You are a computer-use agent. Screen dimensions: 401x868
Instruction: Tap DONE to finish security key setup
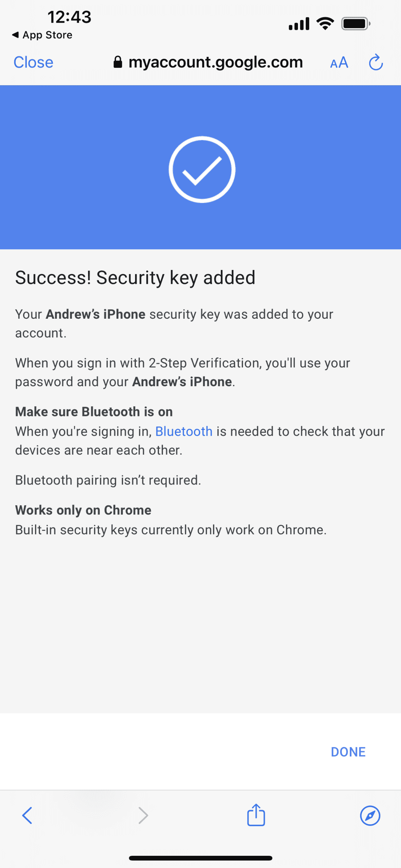point(348,751)
